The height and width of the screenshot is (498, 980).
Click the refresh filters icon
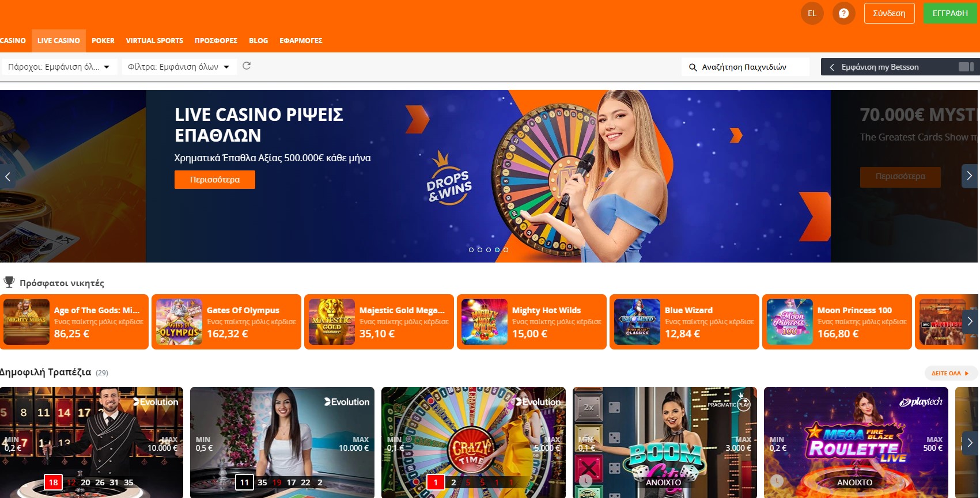247,66
